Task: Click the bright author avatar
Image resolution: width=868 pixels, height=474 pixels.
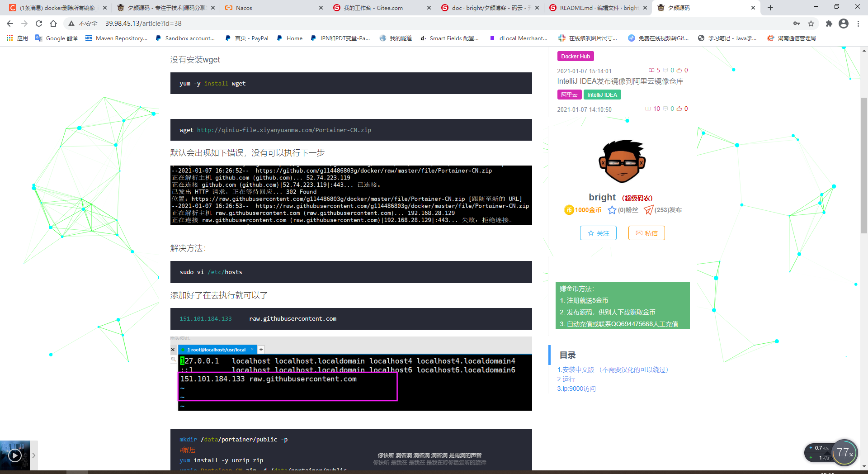Action: (623, 161)
